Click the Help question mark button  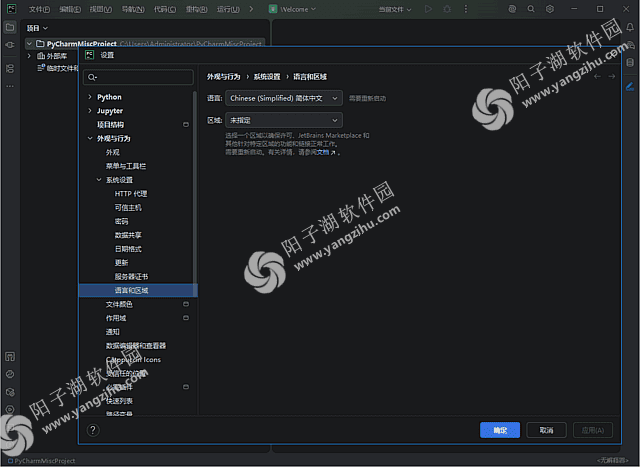point(93,430)
